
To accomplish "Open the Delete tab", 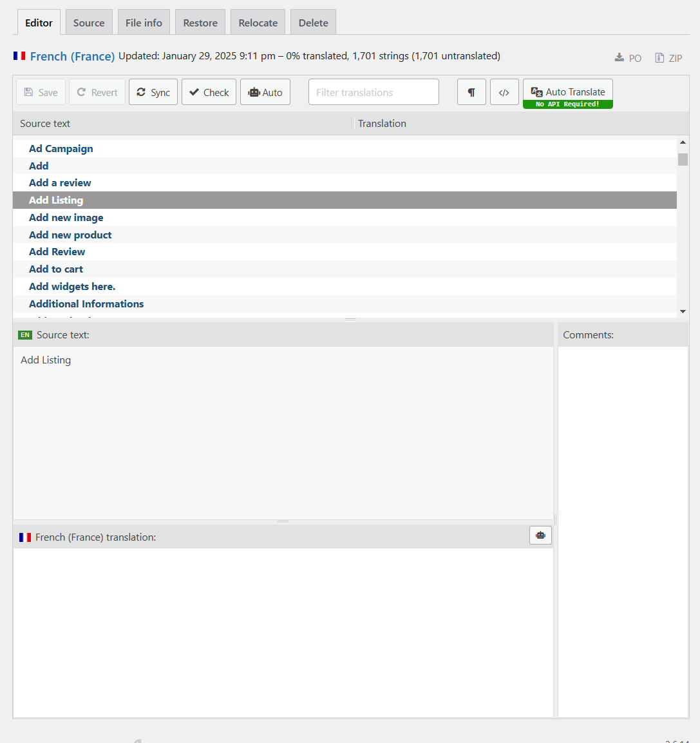I will point(313,23).
